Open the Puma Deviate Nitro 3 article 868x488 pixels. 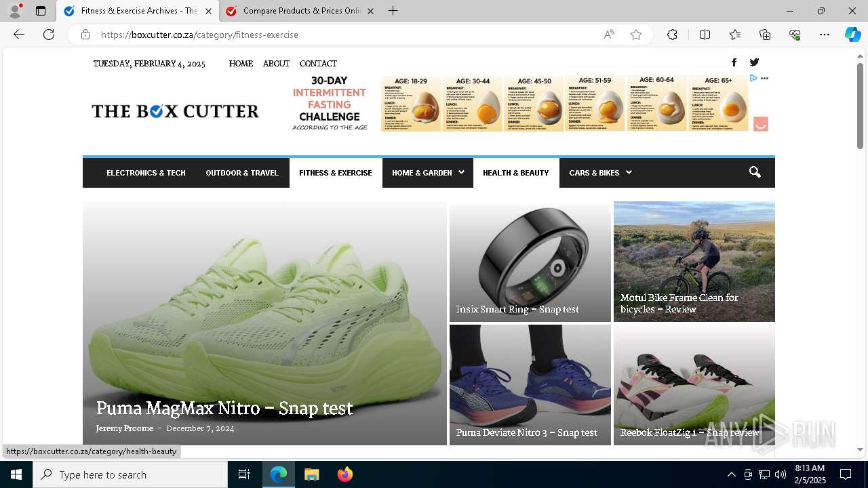coord(527,432)
